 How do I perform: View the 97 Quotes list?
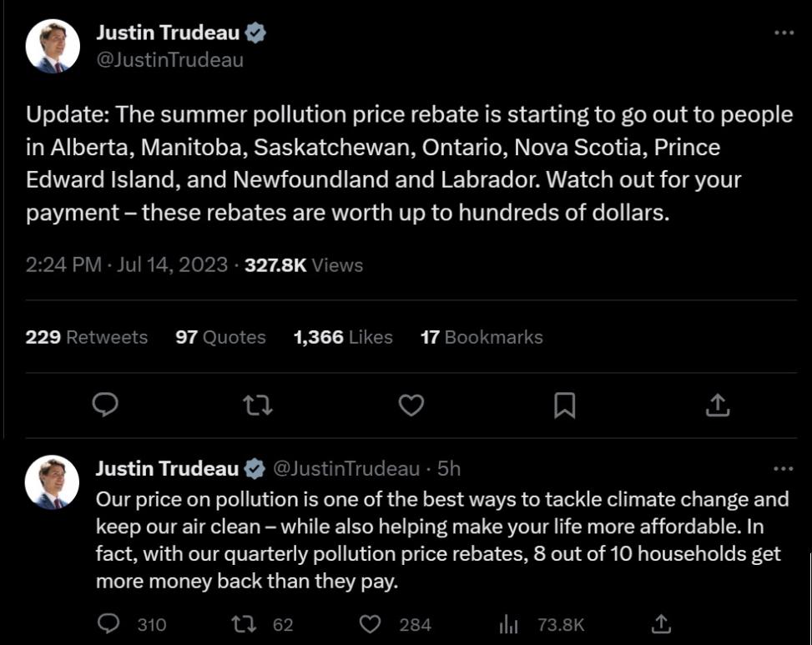point(220,337)
